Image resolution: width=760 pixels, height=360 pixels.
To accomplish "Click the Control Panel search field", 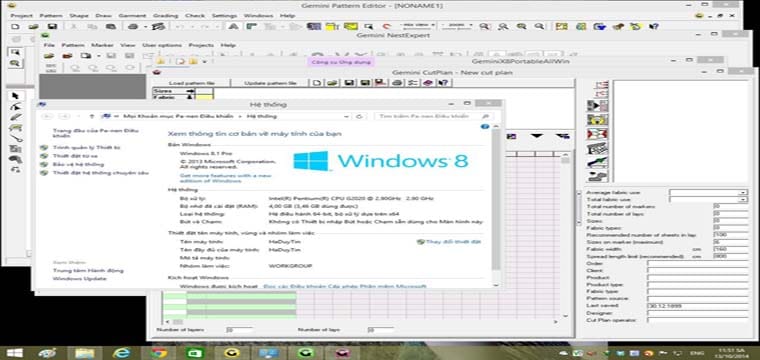I will coord(433,116).
